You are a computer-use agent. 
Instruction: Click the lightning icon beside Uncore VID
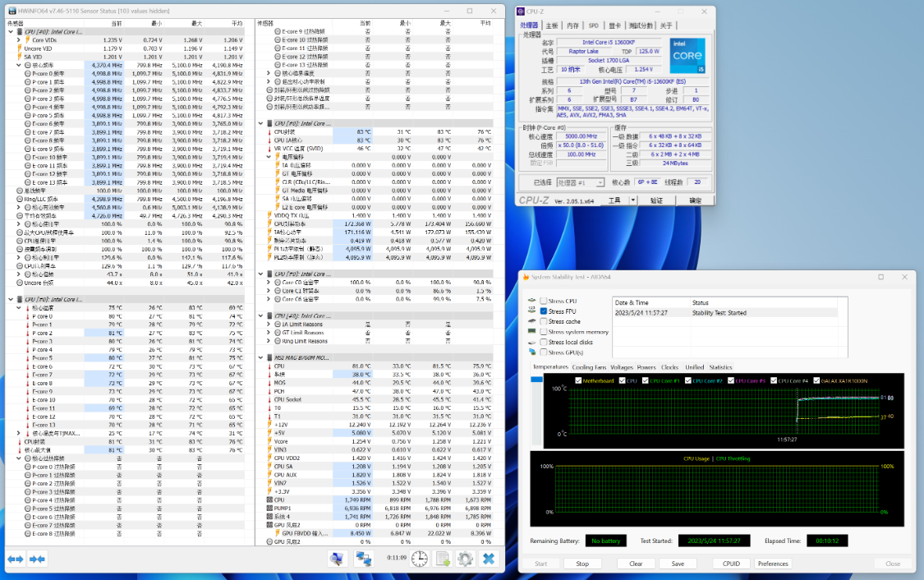[x=20, y=48]
